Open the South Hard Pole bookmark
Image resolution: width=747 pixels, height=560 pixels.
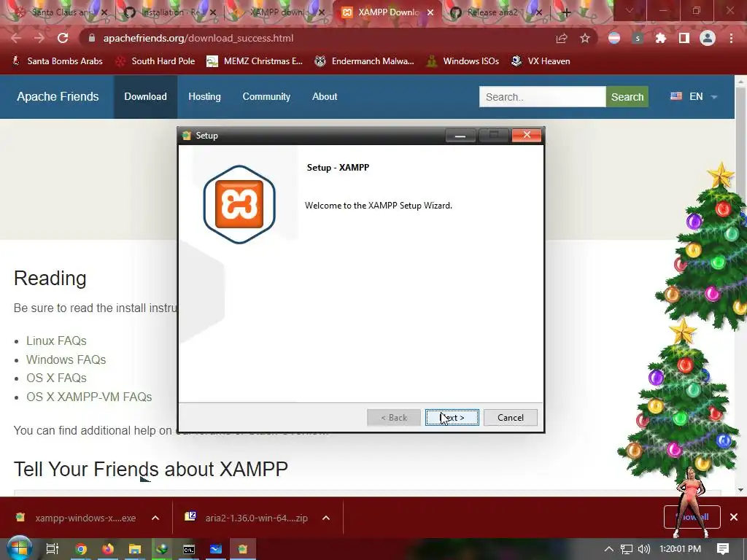[155, 61]
